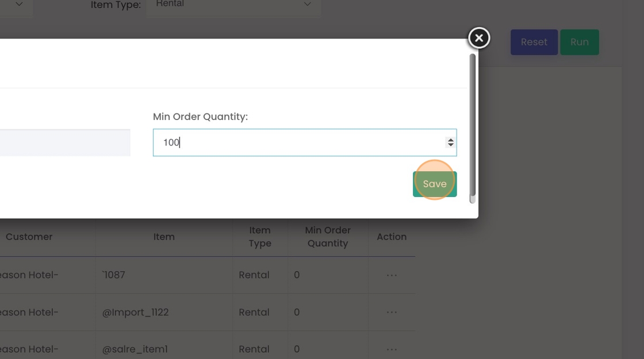Open action menu for @Import_1122 row
This screenshot has height=359, width=644.
392,312
